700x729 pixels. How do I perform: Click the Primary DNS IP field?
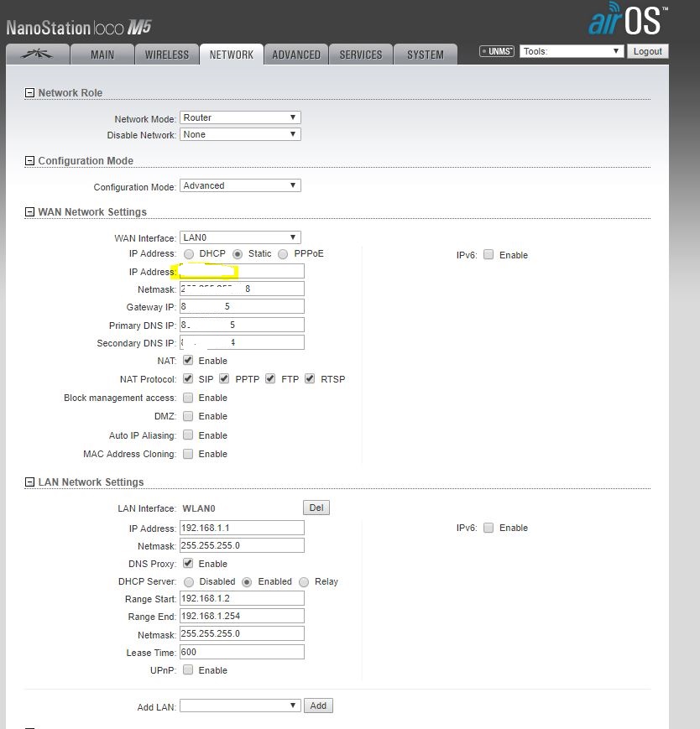point(242,325)
